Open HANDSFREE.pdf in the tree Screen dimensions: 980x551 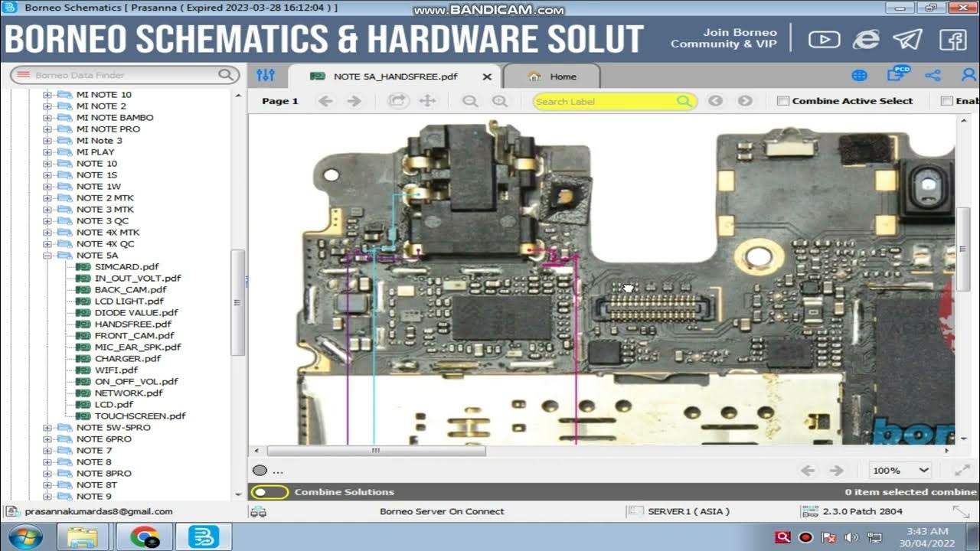point(132,324)
